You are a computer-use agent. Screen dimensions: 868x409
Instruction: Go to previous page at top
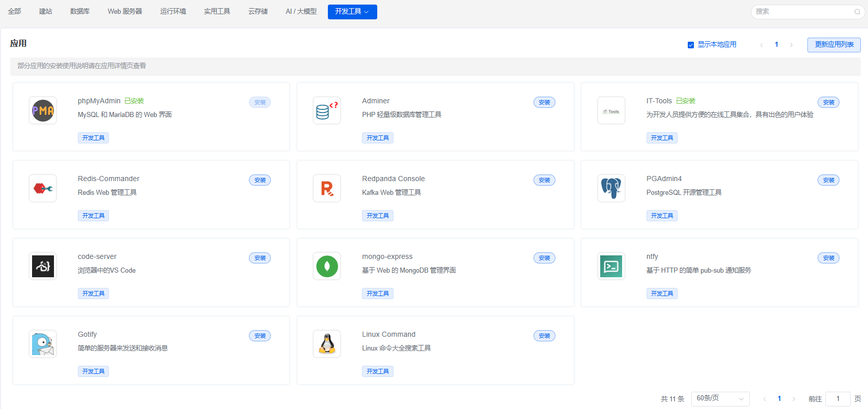(x=762, y=45)
